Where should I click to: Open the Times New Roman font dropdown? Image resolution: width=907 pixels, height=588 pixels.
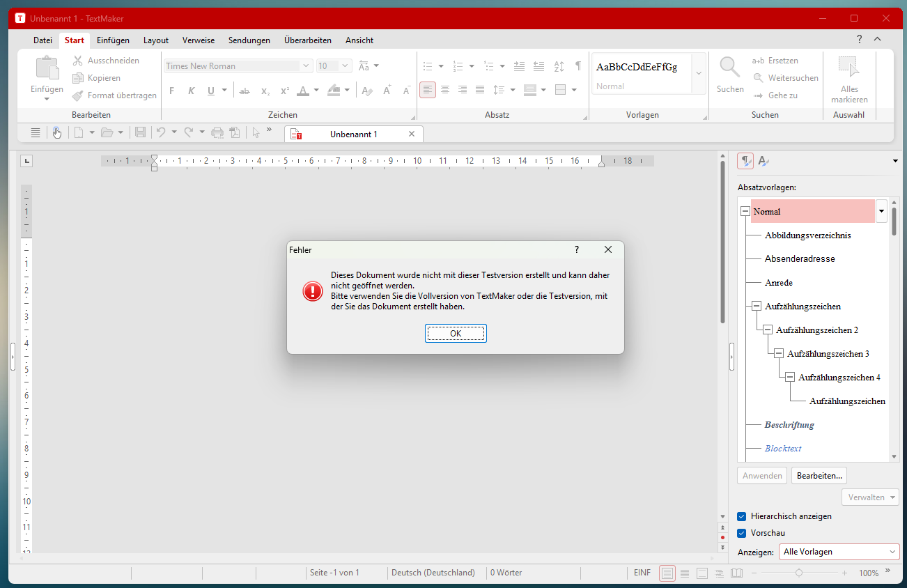306,66
